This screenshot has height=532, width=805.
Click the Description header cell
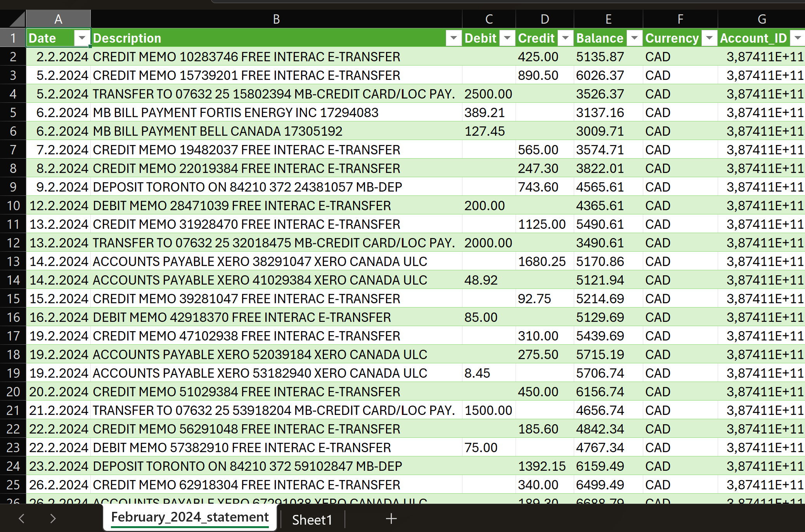(x=276, y=38)
